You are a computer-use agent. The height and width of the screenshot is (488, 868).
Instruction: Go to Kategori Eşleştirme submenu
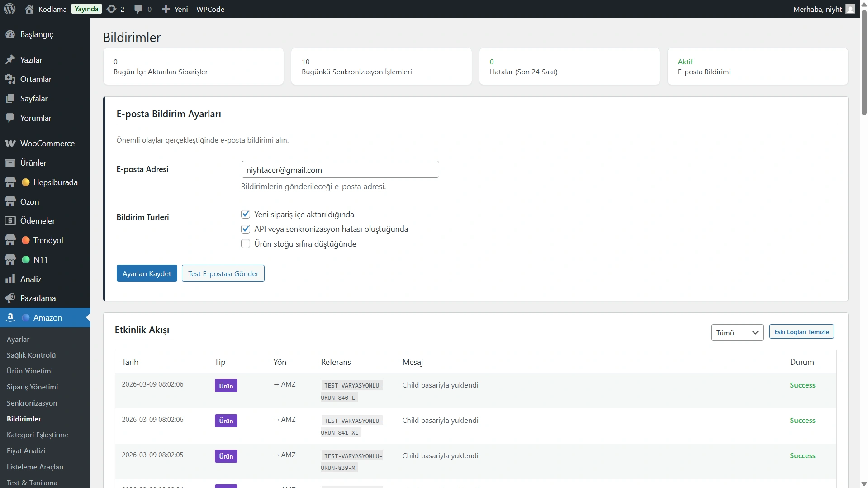(x=38, y=435)
